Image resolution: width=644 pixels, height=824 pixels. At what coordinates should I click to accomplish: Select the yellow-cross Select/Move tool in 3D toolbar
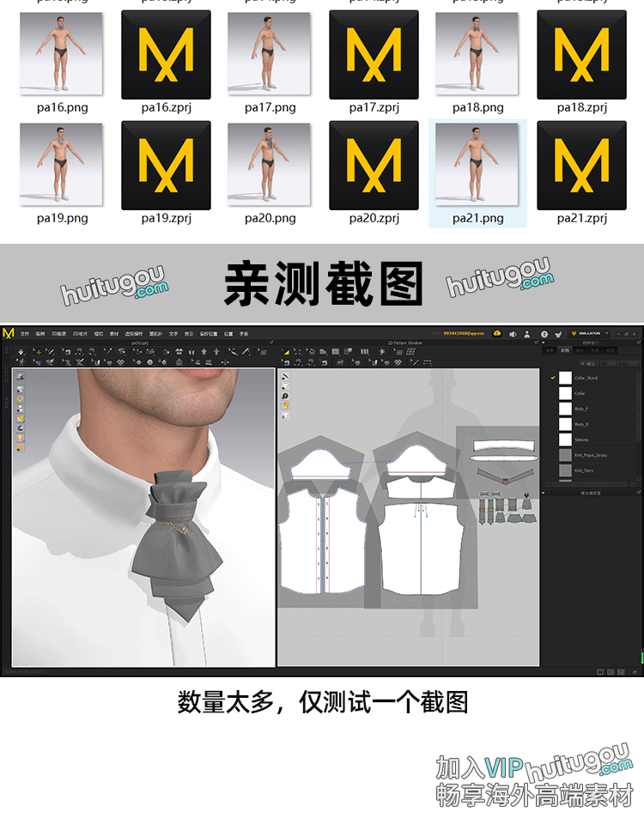click(x=37, y=352)
